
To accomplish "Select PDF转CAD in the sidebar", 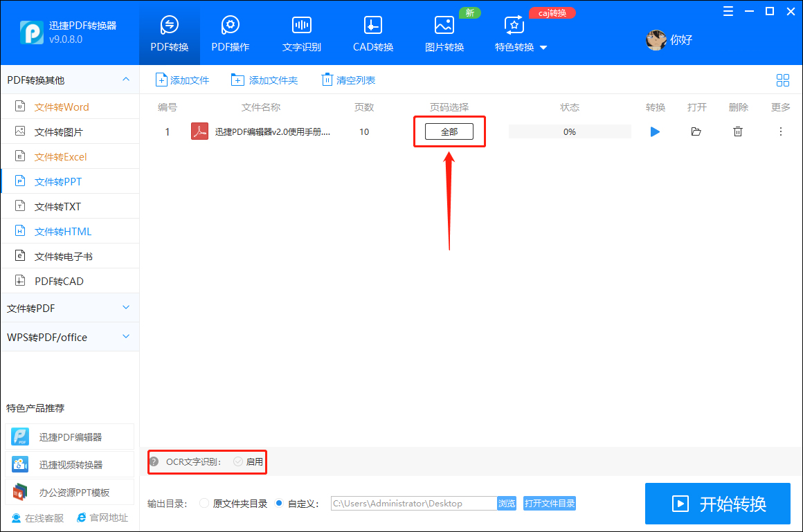I will pos(70,281).
